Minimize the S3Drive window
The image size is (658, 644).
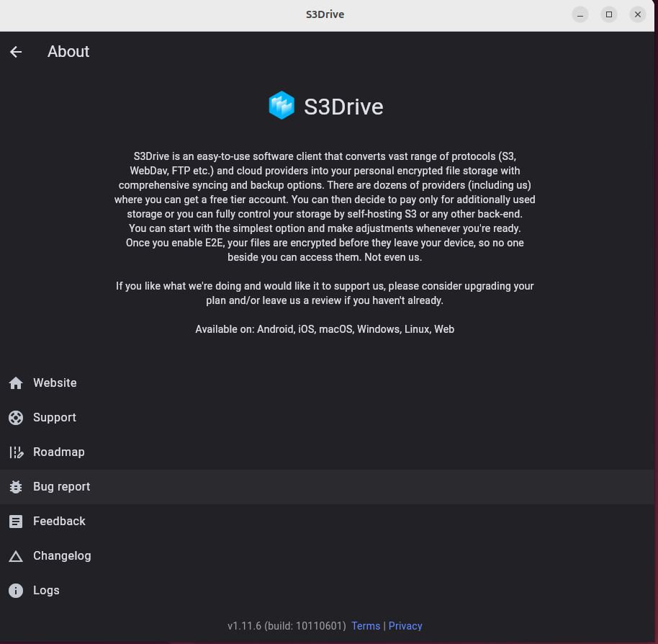580,14
